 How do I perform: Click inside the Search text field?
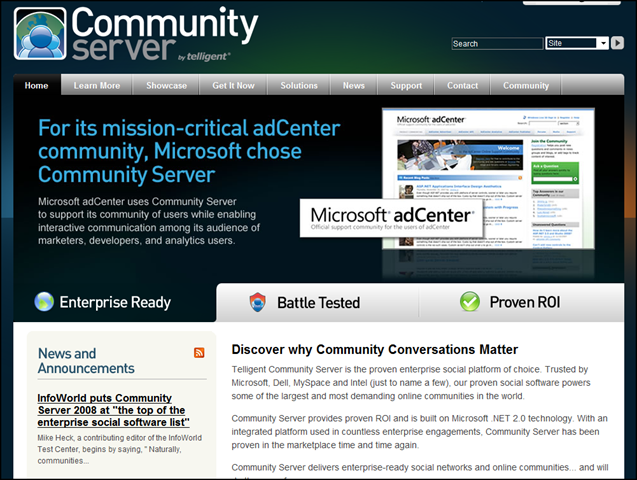click(x=495, y=43)
